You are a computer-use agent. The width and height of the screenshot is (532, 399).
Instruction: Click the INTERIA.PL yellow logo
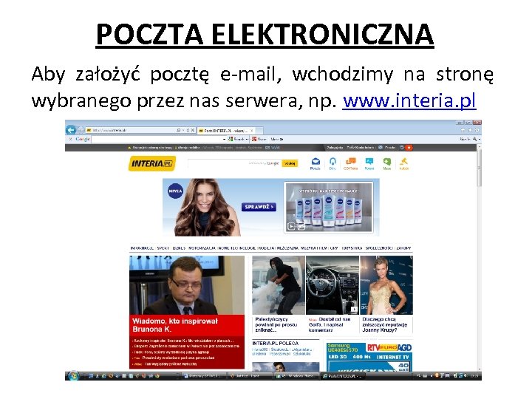coord(152,163)
